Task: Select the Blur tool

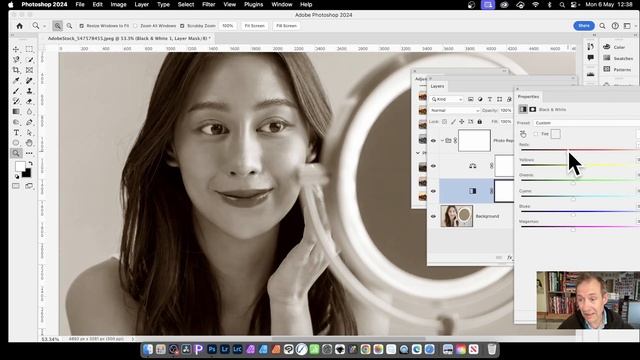Action: point(29,112)
